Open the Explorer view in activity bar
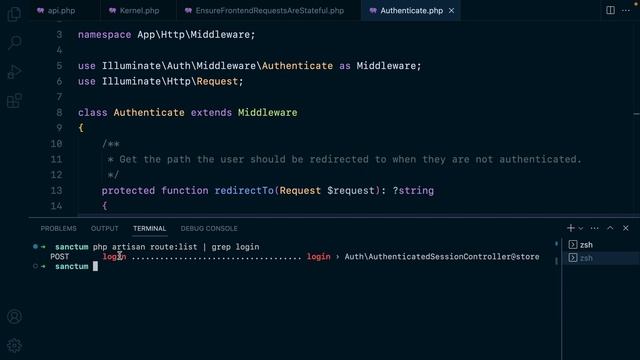This screenshot has height=360, width=640. click(14, 14)
